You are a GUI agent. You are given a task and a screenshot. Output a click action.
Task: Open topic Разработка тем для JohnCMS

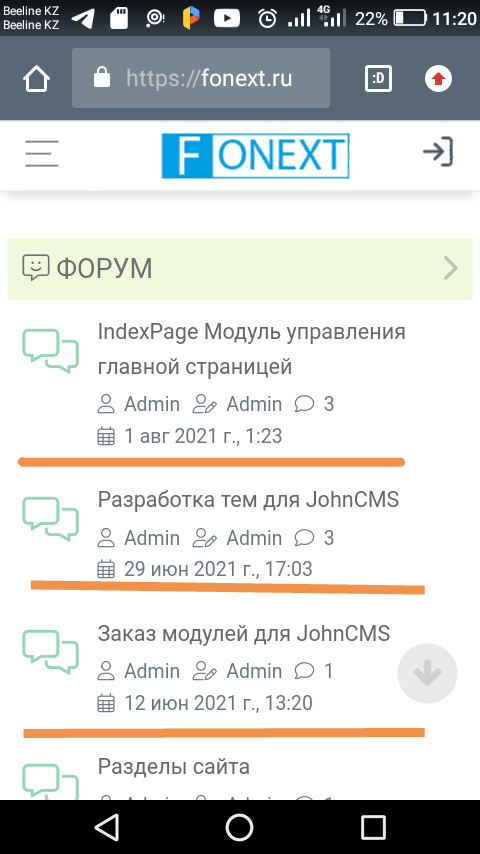248,499
